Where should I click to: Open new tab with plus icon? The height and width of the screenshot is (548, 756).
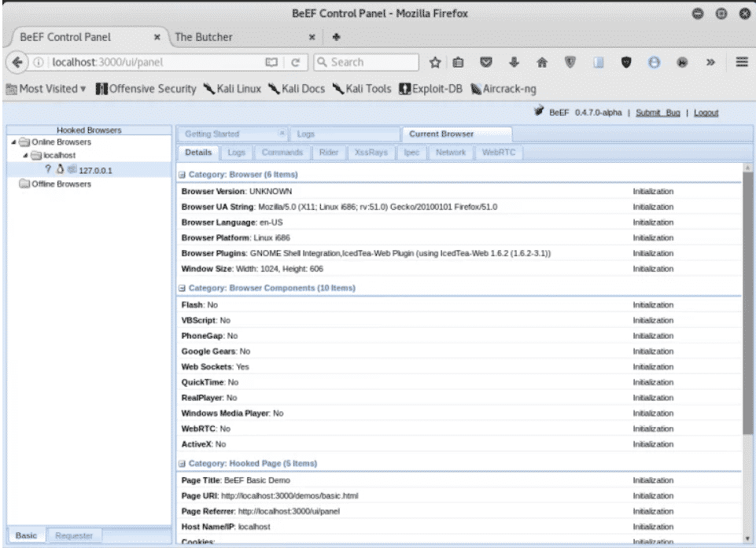(x=337, y=37)
